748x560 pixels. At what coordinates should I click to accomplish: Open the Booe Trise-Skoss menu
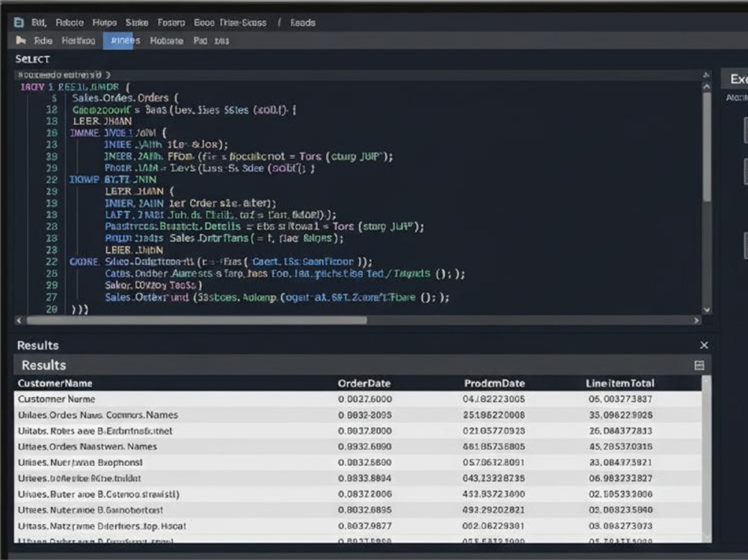(x=230, y=22)
